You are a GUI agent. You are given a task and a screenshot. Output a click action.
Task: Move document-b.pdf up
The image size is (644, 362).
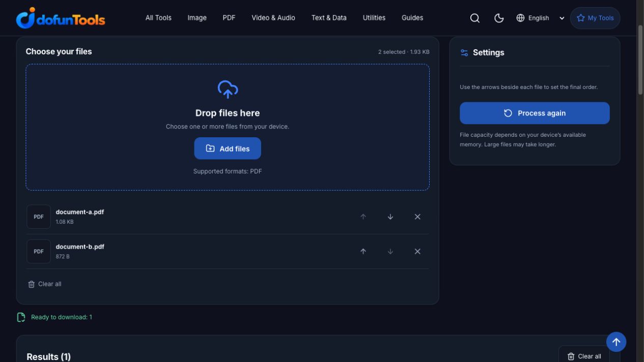click(363, 251)
